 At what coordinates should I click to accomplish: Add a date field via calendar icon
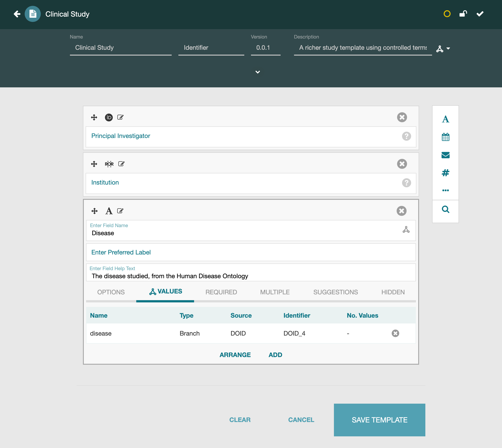pyautogui.click(x=445, y=137)
